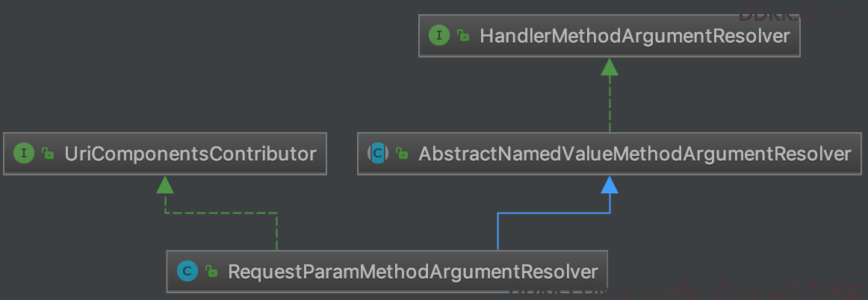Image resolution: width=868 pixels, height=300 pixels.
Task: Click the green arrowhead pointing to HandlerMethodArgumentResolver
Action: [610, 67]
